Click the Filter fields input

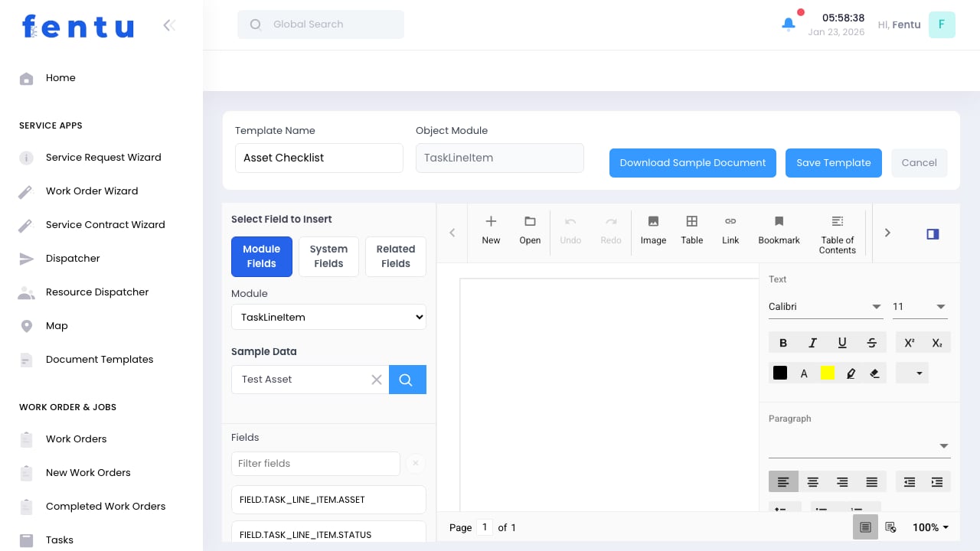[x=315, y=463]
